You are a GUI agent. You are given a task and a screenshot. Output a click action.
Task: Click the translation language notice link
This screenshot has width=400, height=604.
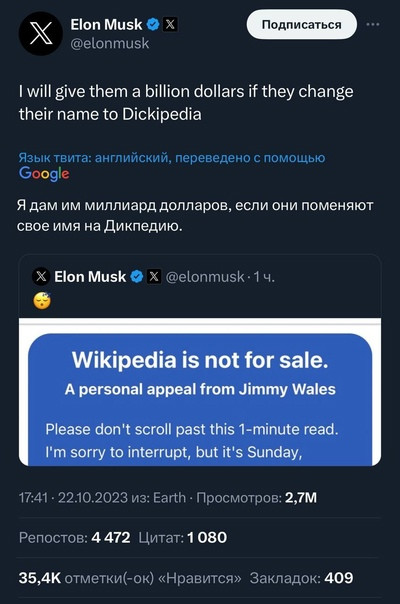pyautogui.click(x=172, y=158)
